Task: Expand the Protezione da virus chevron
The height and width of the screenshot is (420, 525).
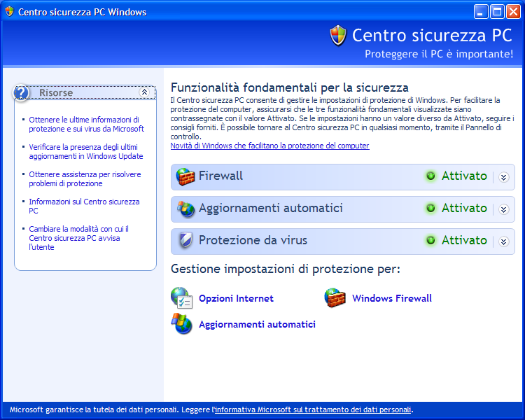Action: tap(503, 241)
